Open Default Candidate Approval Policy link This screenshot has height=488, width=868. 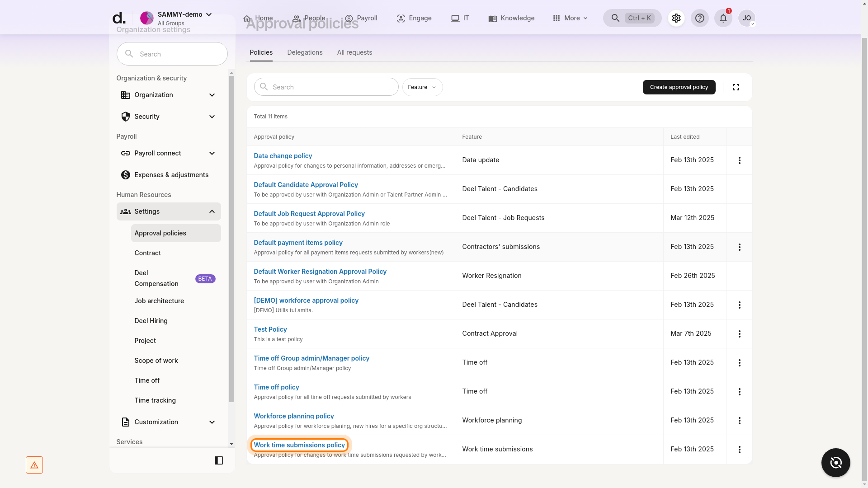click(x=306, y=185)
